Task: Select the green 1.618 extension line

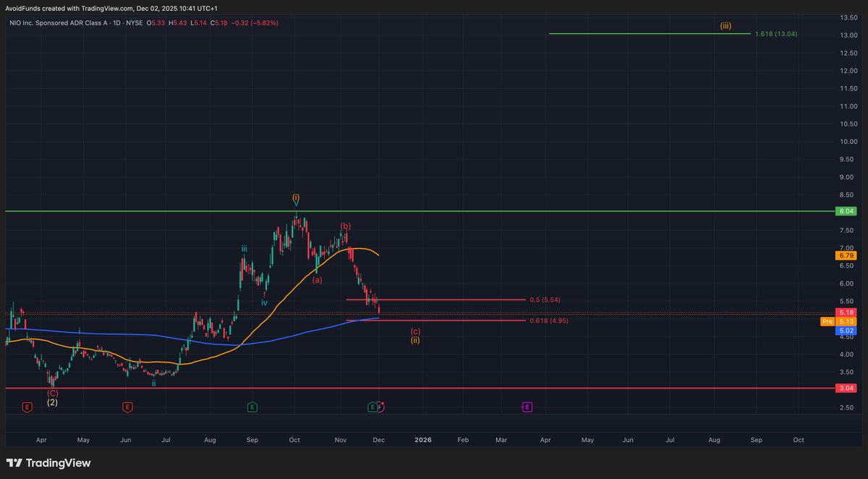Action: [650, 33]
